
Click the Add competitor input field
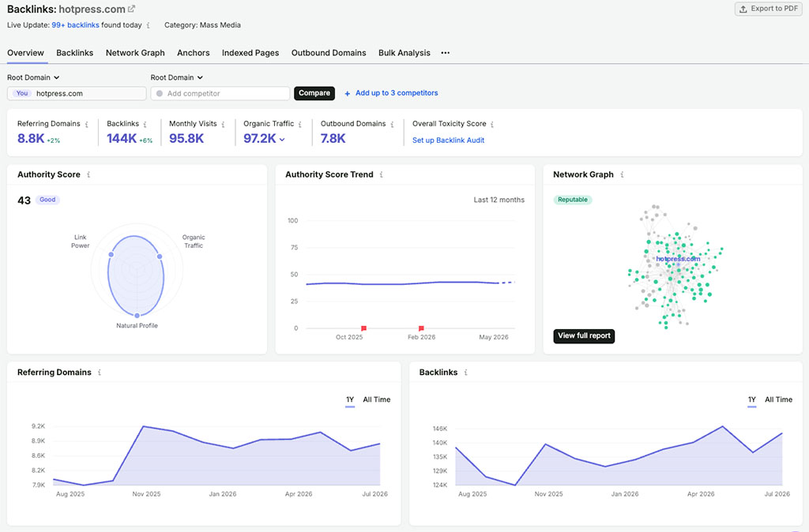[220, 93]
